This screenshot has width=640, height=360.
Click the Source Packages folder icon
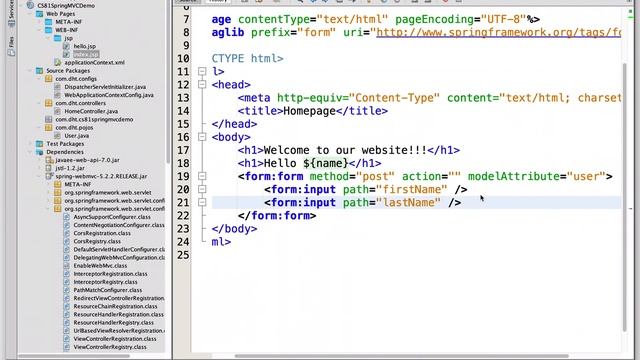pos(39,71)
